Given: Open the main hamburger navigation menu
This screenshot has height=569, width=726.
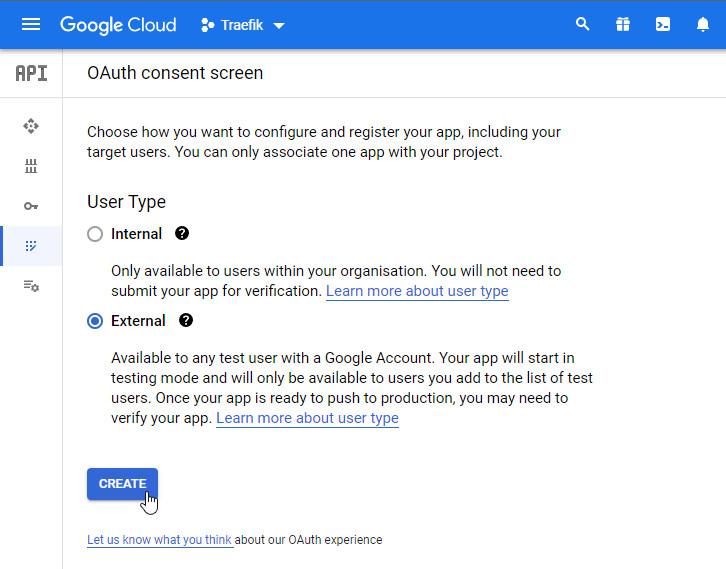Looking at the screenshot, I should pos(31,24).
